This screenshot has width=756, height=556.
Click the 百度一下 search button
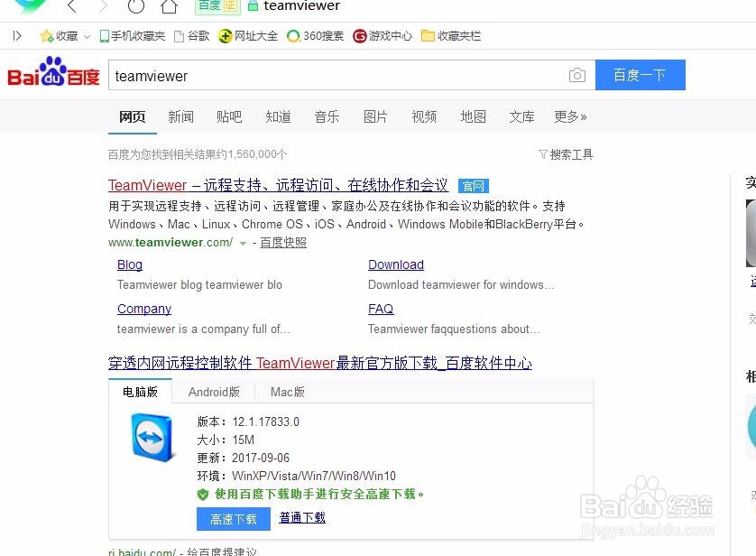click(x=641, y=76)
